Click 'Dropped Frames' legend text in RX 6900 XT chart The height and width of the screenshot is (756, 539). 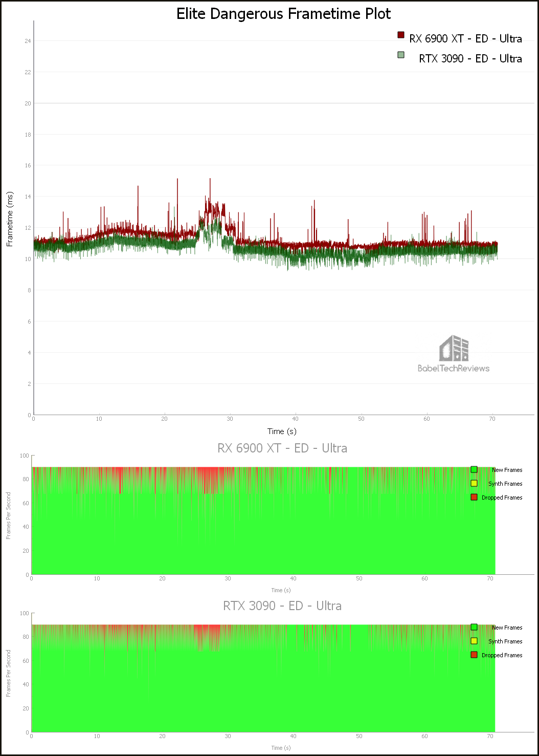click(502, 498)
